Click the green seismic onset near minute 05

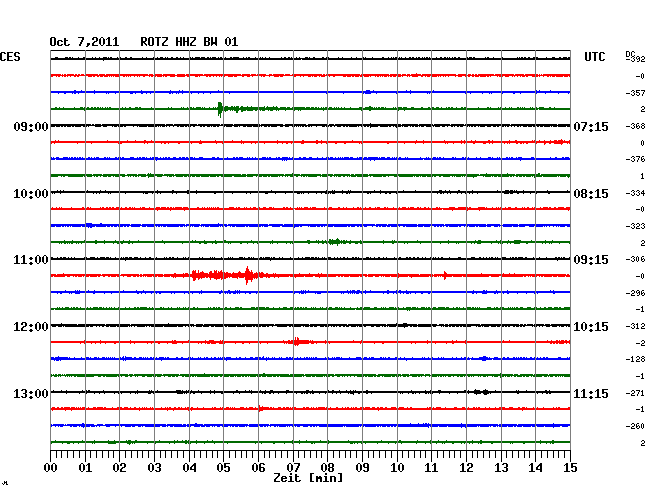[220, 109]
